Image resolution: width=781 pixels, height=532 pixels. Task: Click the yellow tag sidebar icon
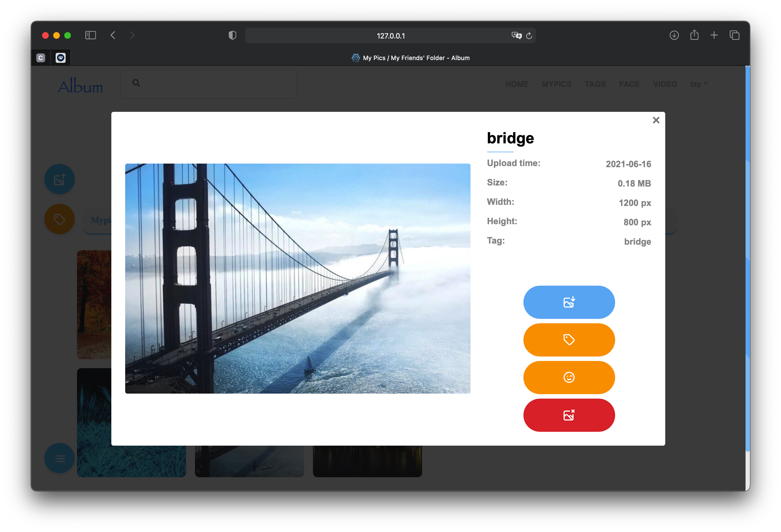point(59,219)
